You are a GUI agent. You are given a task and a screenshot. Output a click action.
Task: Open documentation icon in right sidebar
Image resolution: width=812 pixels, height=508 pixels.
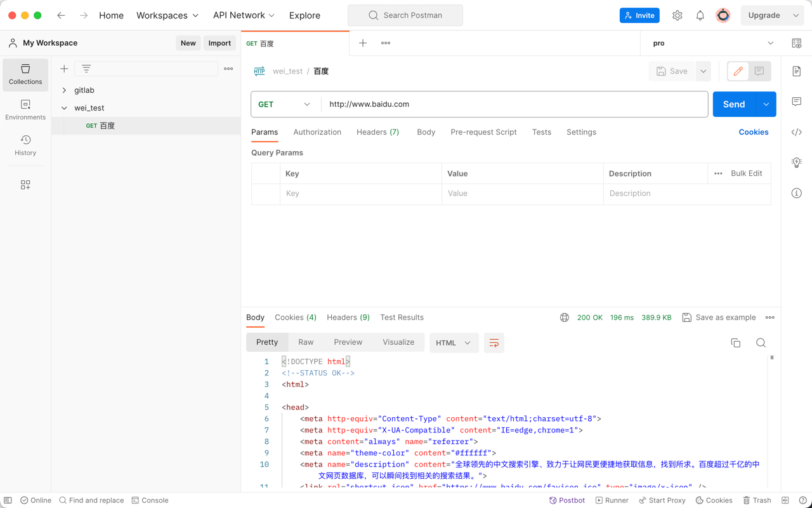(797, 71)
